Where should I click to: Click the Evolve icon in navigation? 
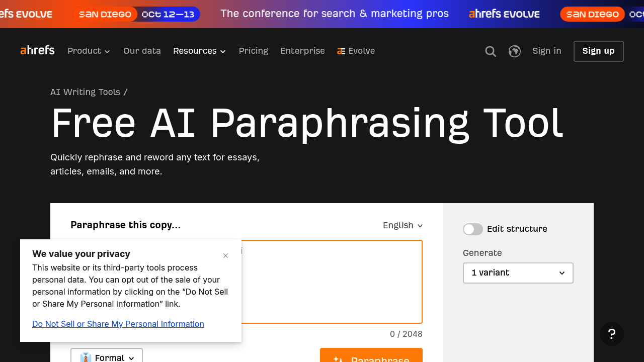(x=341, y=51)
